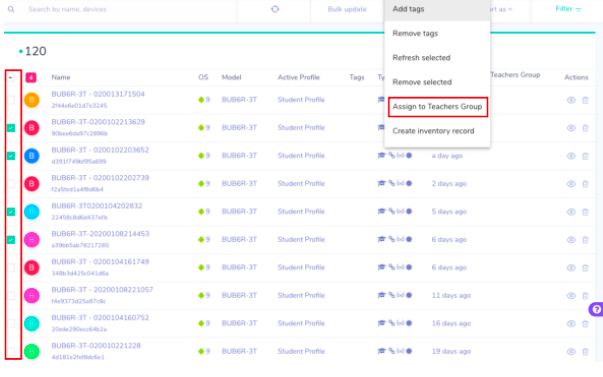
Task: Green Android OS icon for BUB6R-3T - 020013171504
Action: [201, 100]
